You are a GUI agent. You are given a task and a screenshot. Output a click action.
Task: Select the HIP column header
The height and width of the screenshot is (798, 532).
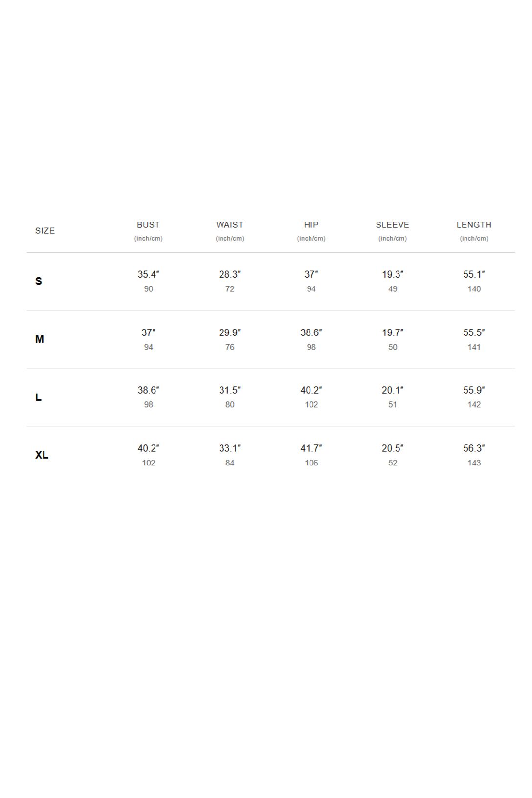[x=311, y=225]
